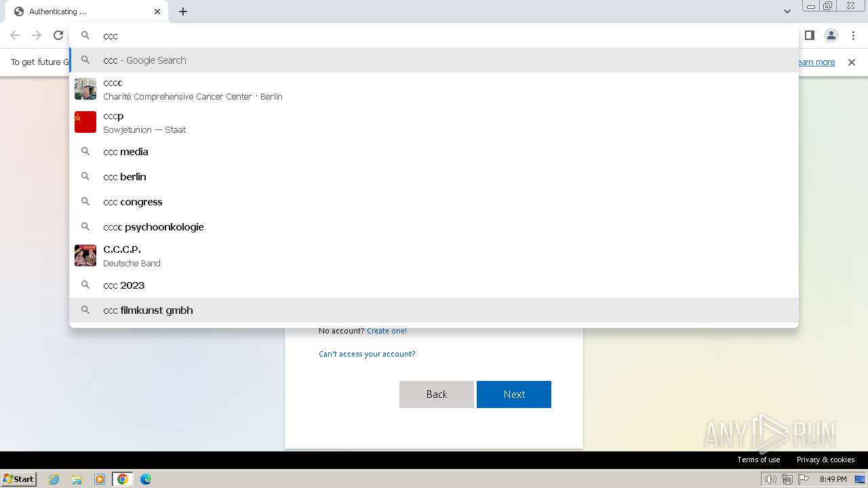Open the Terms of use link
The image size is (868, 488).
(x=759, y=460)
